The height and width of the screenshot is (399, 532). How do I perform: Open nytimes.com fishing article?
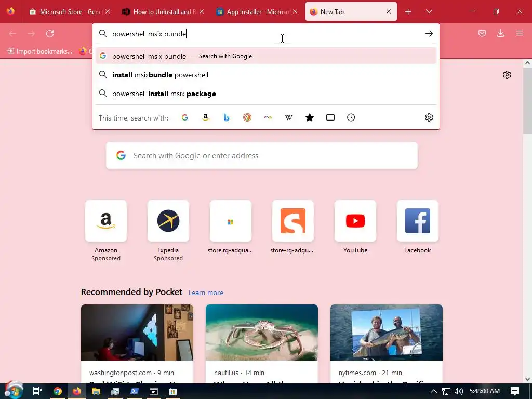pyautogui.click(x=387, y=344)
